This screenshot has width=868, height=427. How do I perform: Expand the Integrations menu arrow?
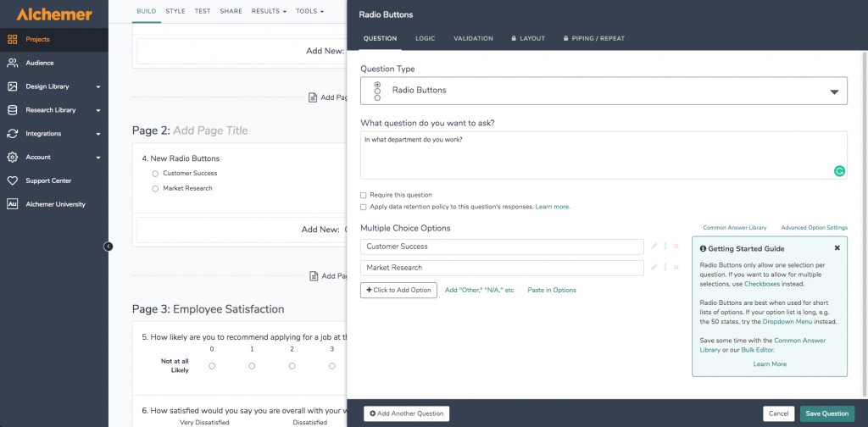click(x=98, y=134)
